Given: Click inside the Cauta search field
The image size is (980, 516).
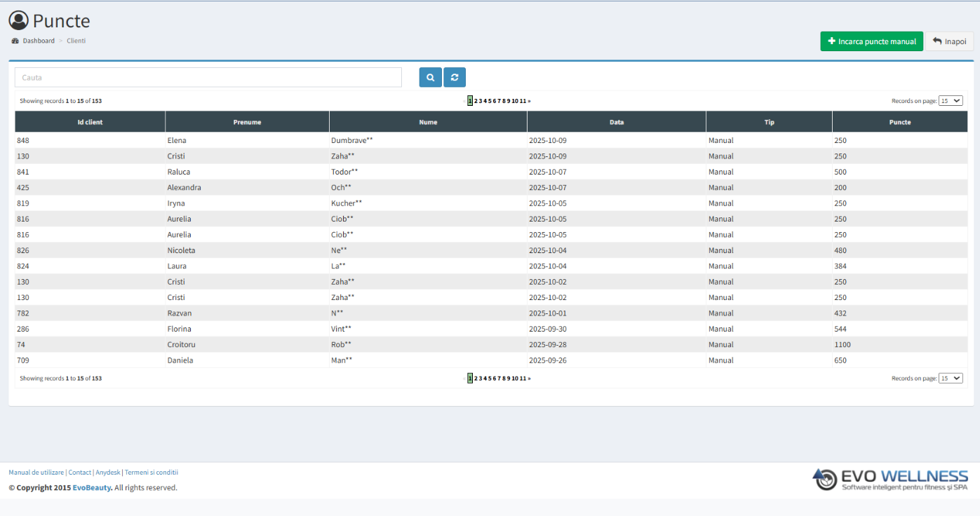Looking at the screenshot, I should pos(208,77).
